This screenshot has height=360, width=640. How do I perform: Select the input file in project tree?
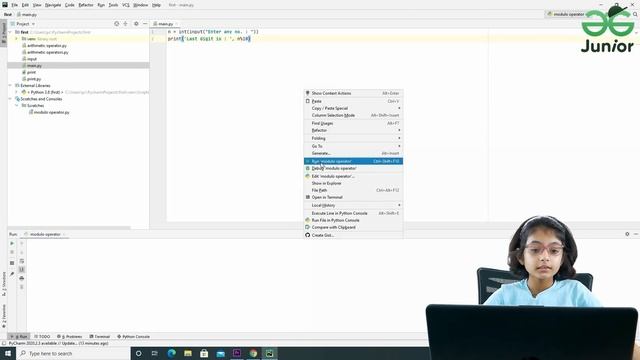coord(32,59)
